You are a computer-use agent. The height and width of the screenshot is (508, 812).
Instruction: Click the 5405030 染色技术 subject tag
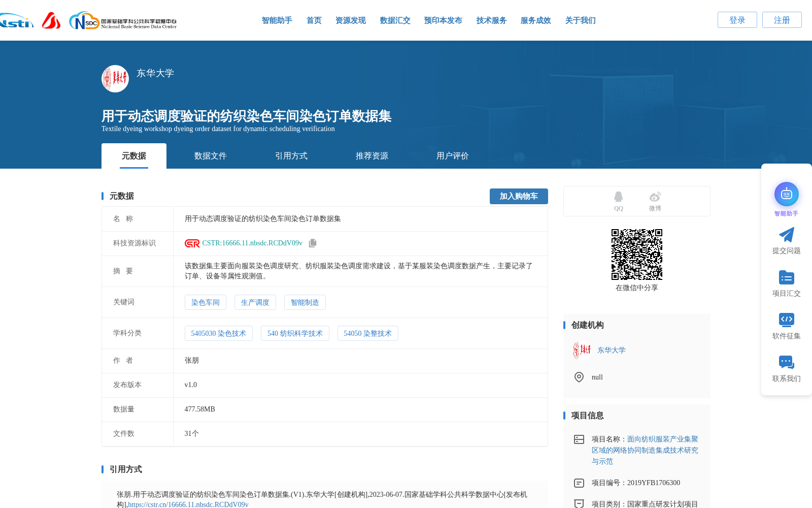tap(219, 333)
